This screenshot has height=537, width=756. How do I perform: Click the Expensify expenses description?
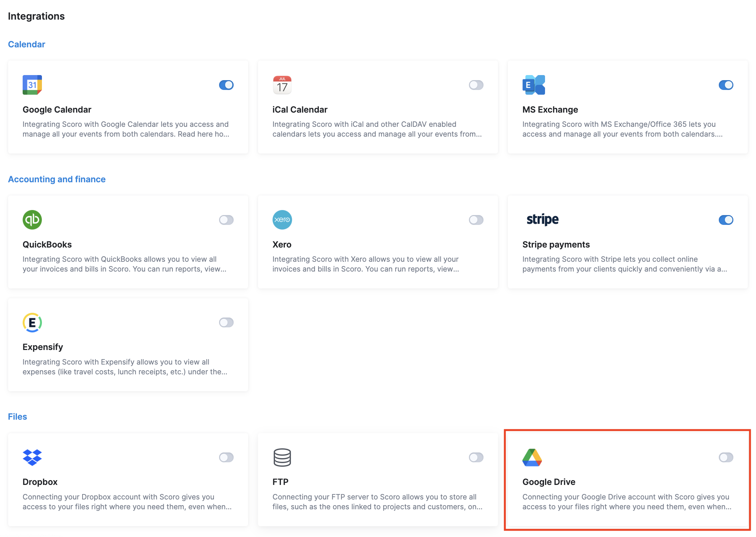point(125,367)
